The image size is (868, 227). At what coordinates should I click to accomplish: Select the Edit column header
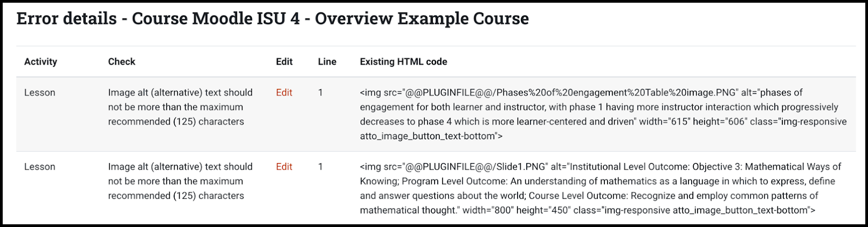(x=284, y=62)
